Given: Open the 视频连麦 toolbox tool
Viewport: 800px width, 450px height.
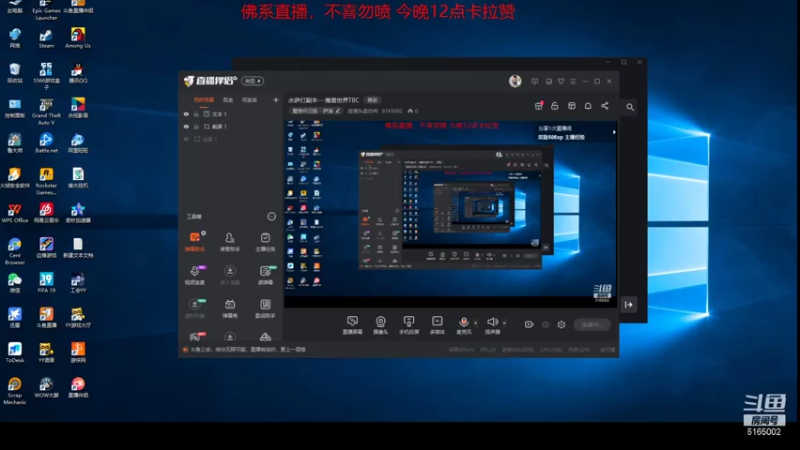Looking at the screenshot, I should pos(194,274).
